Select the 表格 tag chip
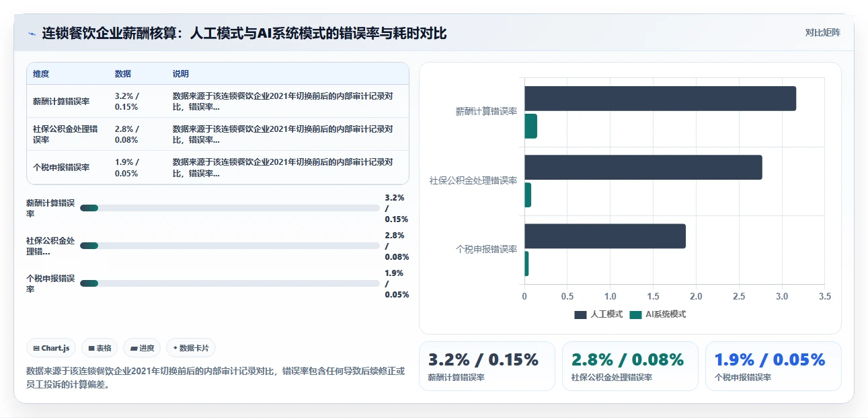 point(100,348)
